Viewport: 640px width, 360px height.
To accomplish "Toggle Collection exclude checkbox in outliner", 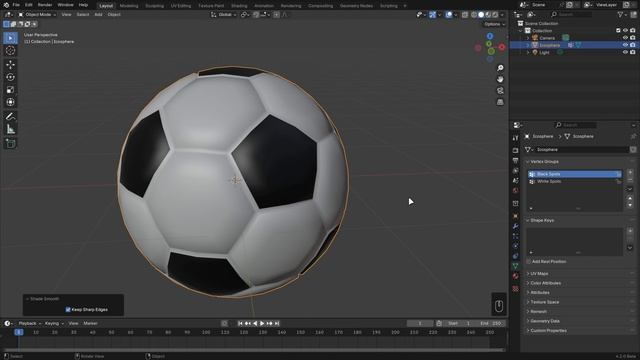I will pos(618,31).
